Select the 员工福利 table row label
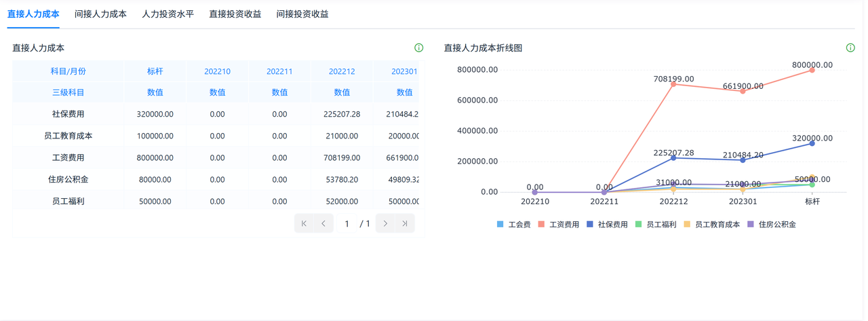868x321 pixels. pos(68,202)
